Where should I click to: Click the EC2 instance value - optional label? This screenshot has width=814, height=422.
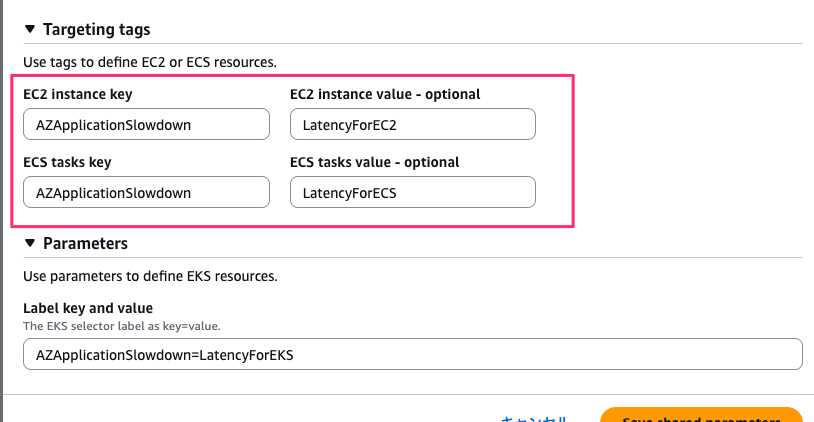[x=385, y=94]
